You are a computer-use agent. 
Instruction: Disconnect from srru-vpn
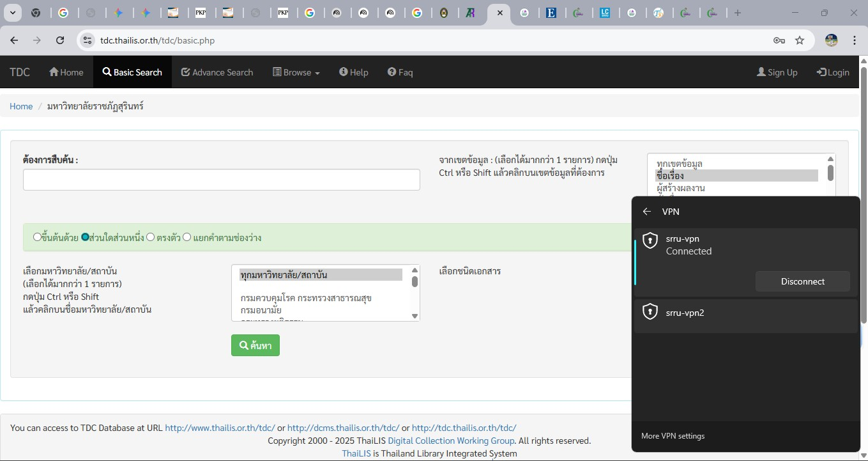click(802, 281)
